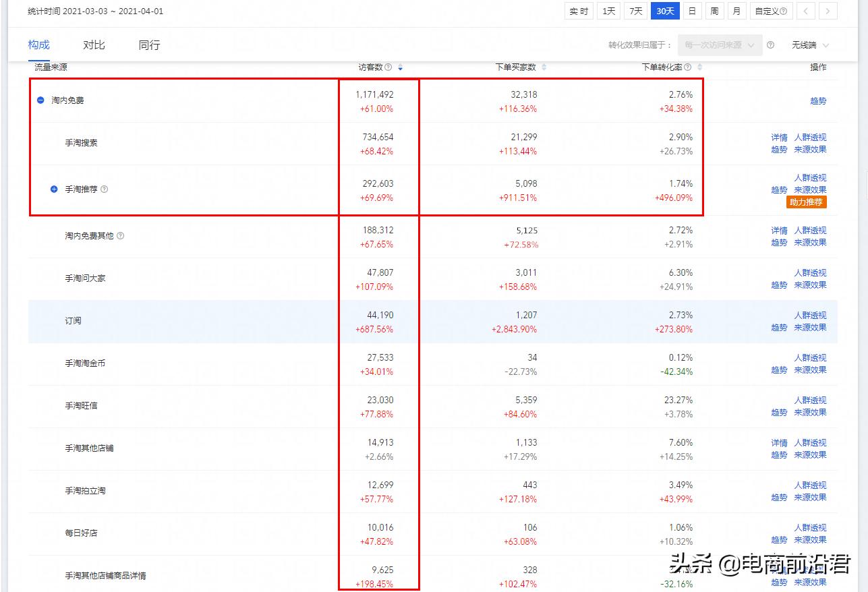This screenshot has height=592, width=868.
Task: Switch to the 同行 tab
Action: [148, 45]
